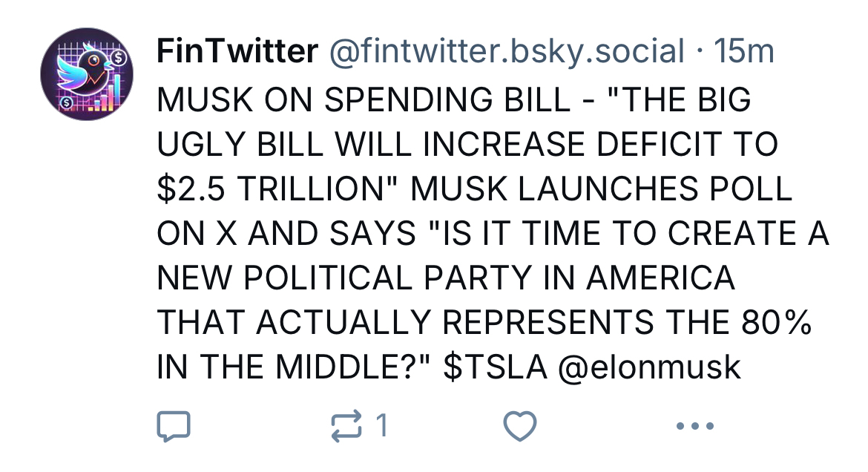
Task: Open the @fintwitter.bsky.social handle link
Action: click(x=506, y=52)
